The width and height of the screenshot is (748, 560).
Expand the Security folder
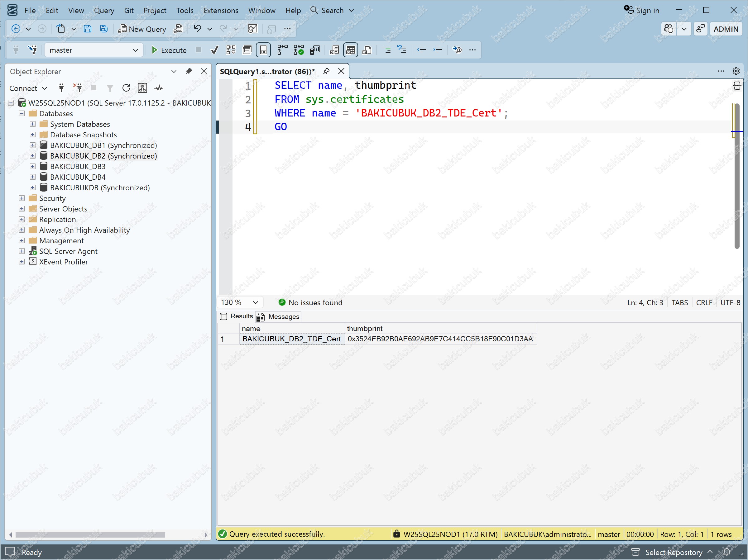coord(22,198)
